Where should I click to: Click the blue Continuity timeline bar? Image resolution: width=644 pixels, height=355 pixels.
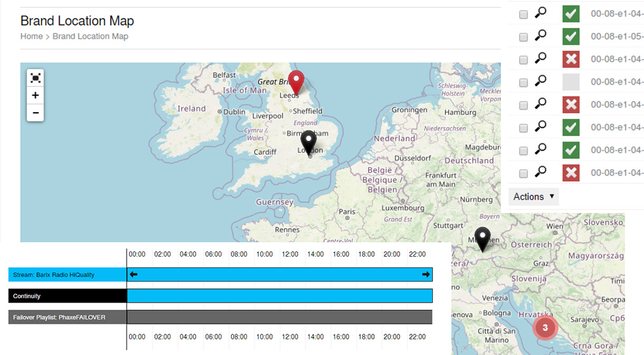pyautogui.click(x=279, y=296)
